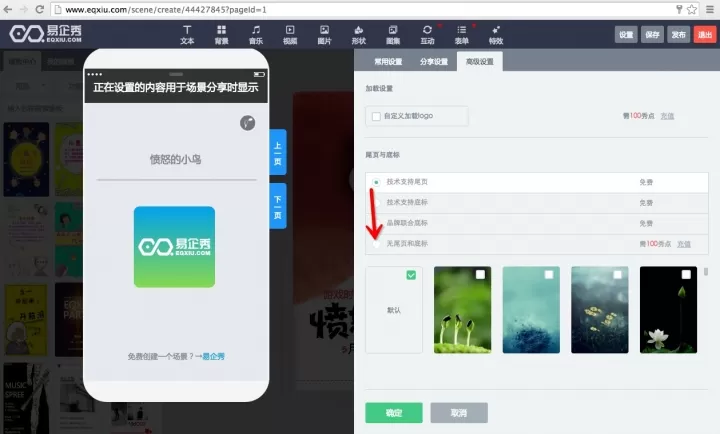Bookmark this page with the star icon
Image resolution: width=720 pixels, height=434 pixels.
click(x=692, y=9)
